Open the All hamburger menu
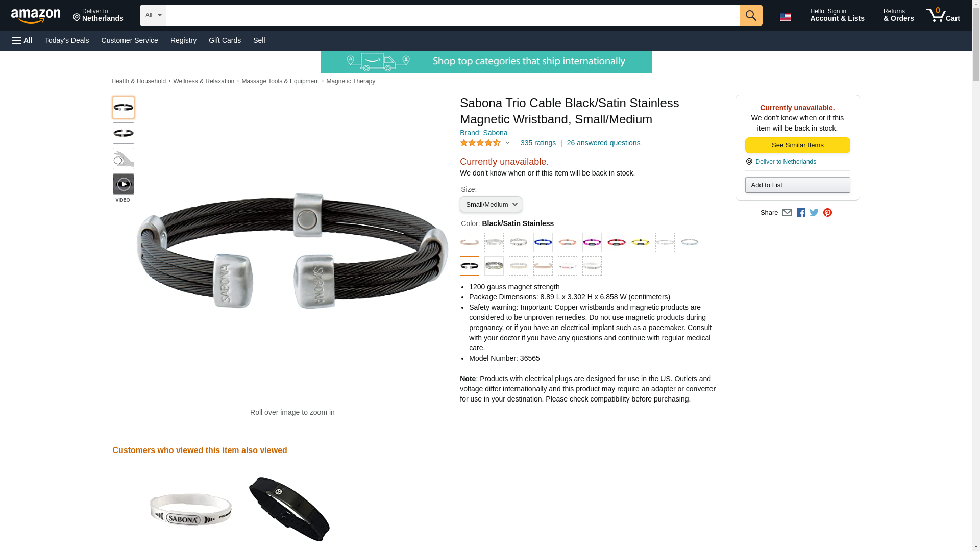 pyautogui.click(x=22, y=40)
